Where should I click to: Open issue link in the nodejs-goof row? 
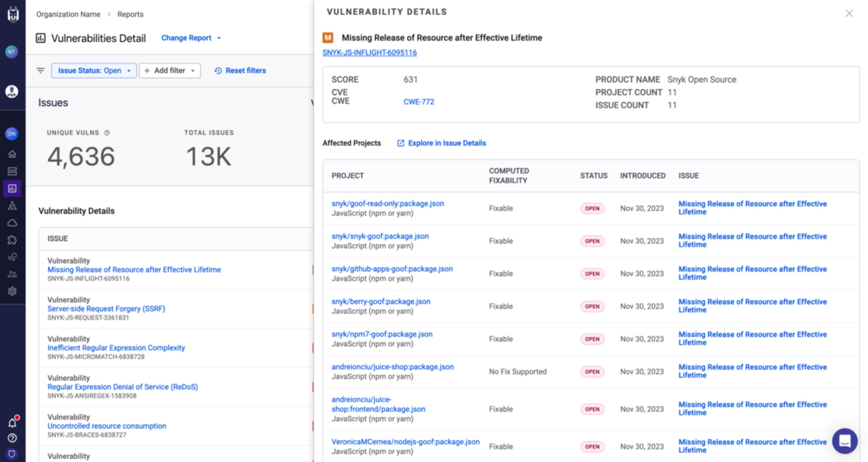click(x=752, y=446)
